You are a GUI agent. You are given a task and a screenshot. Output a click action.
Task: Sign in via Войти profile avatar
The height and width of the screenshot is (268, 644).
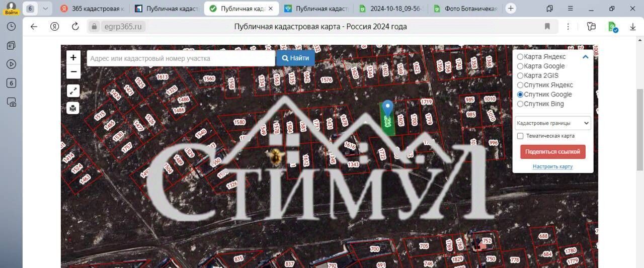[11, 8]
